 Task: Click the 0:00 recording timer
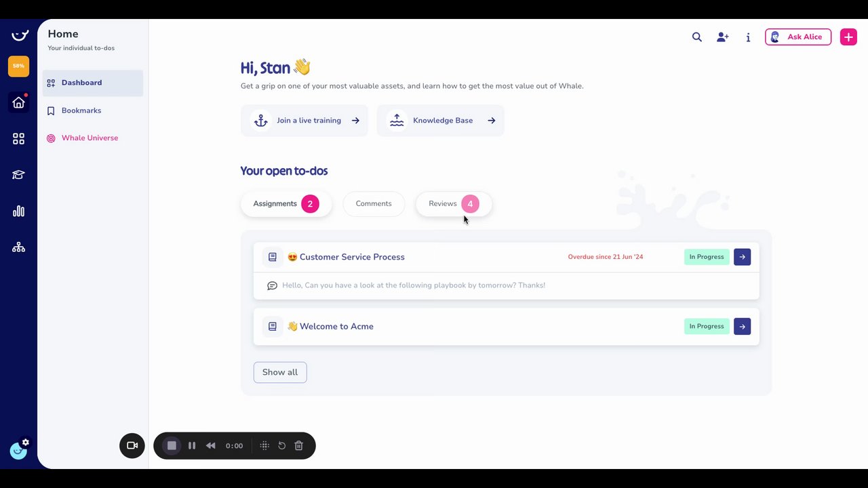pos(234,446)
